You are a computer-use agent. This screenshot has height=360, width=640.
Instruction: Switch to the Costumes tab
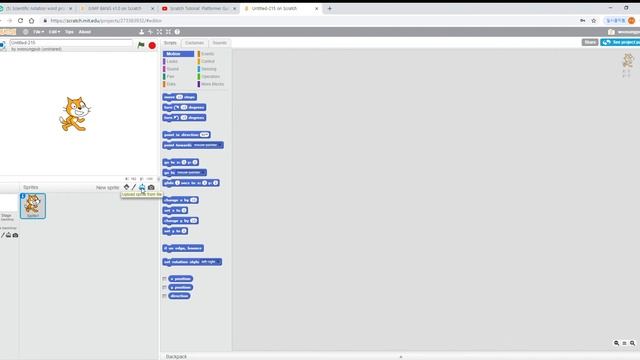tap(194, 43)
